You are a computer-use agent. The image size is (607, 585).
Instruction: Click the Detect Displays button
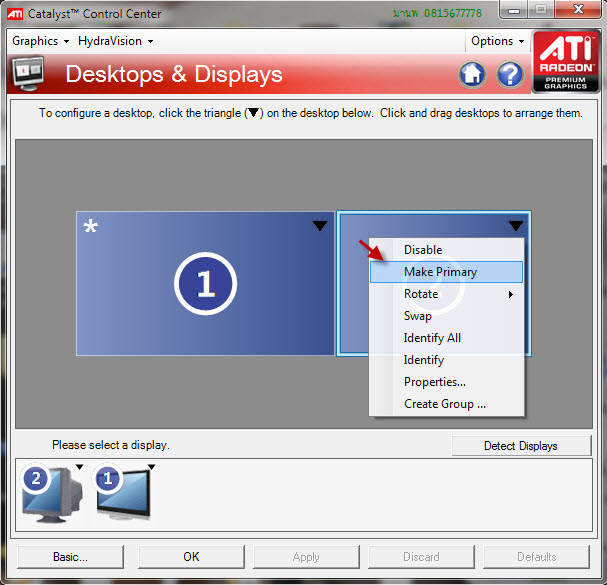(x=521, y=446)
